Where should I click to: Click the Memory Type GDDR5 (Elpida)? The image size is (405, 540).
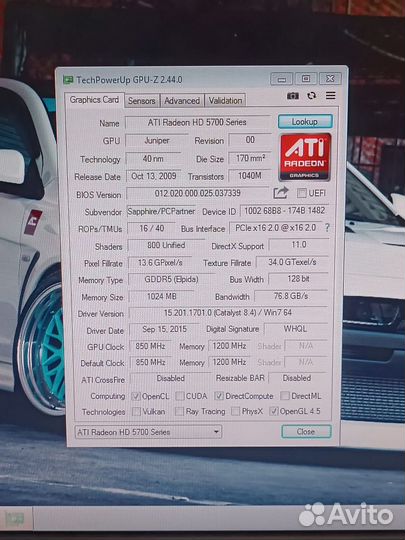click(172, 279)
